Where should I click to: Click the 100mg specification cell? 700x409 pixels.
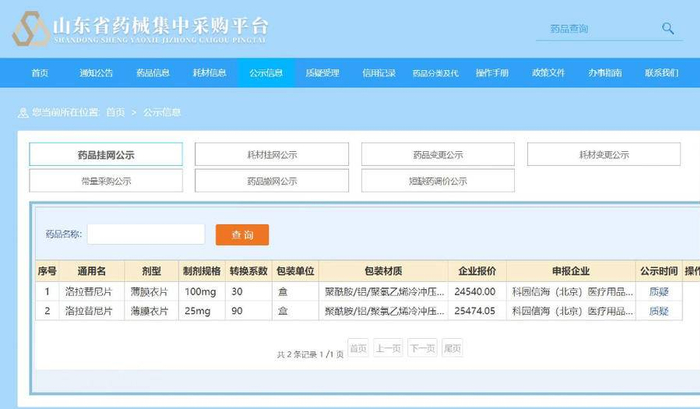point(200,292)
